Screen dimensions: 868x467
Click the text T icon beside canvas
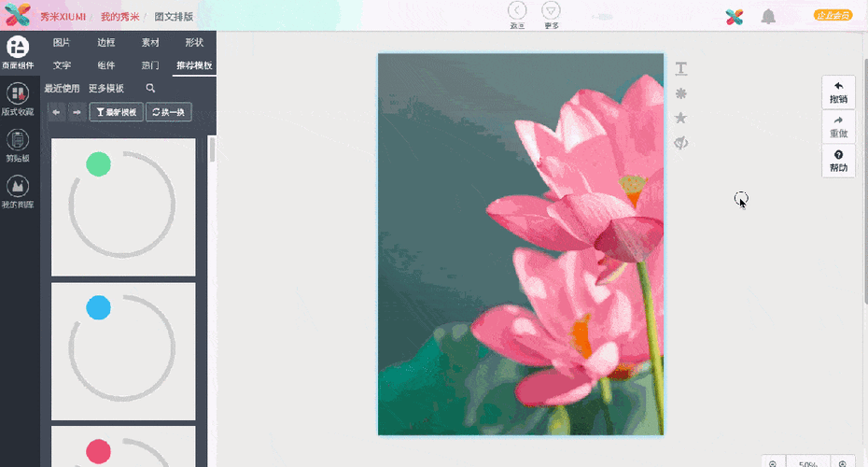pos(681,69)
